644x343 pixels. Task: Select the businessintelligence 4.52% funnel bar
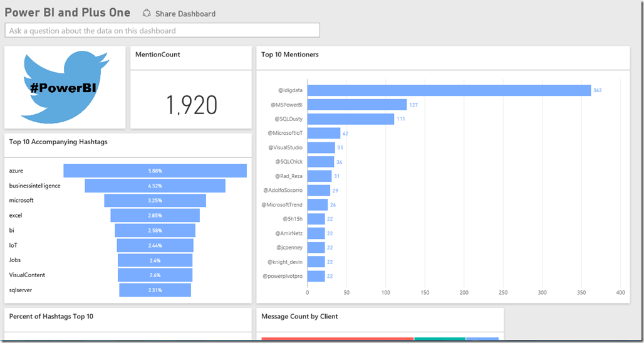(155, 186)
